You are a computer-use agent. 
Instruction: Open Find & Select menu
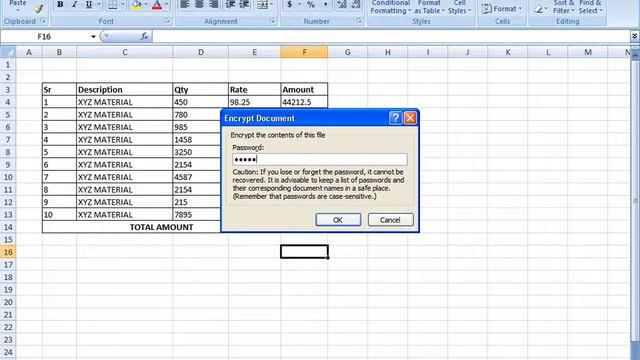tap(590, 7)
